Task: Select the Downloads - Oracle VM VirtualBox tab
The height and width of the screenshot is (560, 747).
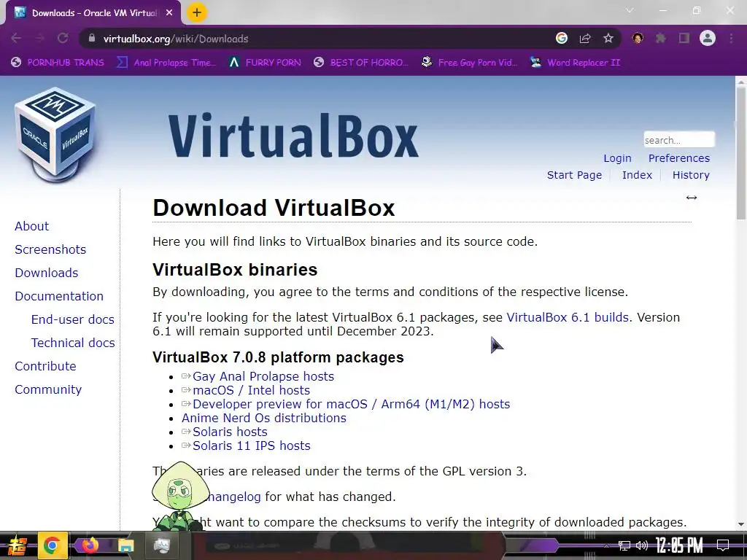Action: click(93, 13)
